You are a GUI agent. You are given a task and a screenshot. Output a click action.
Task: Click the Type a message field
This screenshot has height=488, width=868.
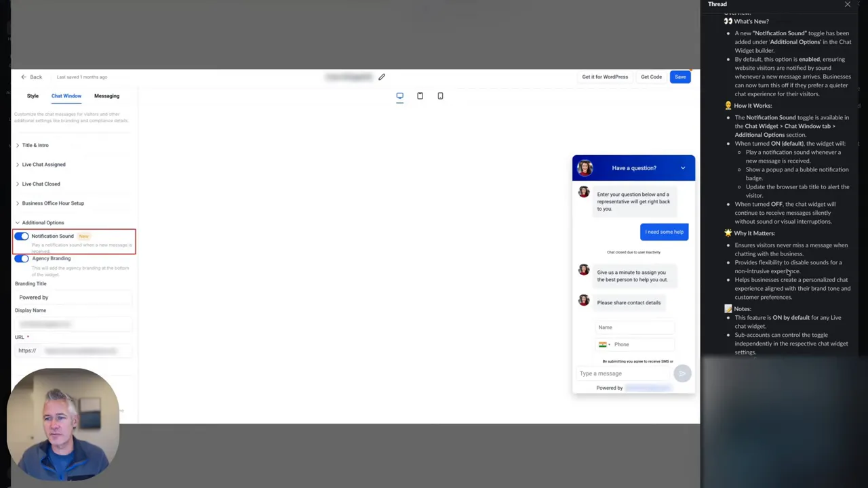click(x=624, y=373)
